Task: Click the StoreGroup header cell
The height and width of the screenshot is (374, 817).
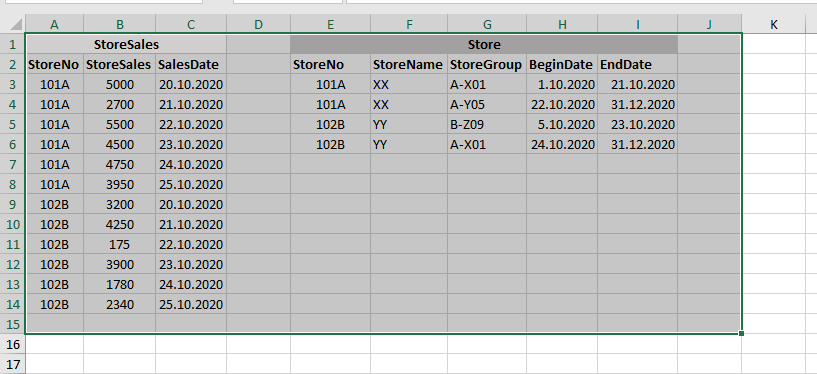Action: [x=487, y=64]
